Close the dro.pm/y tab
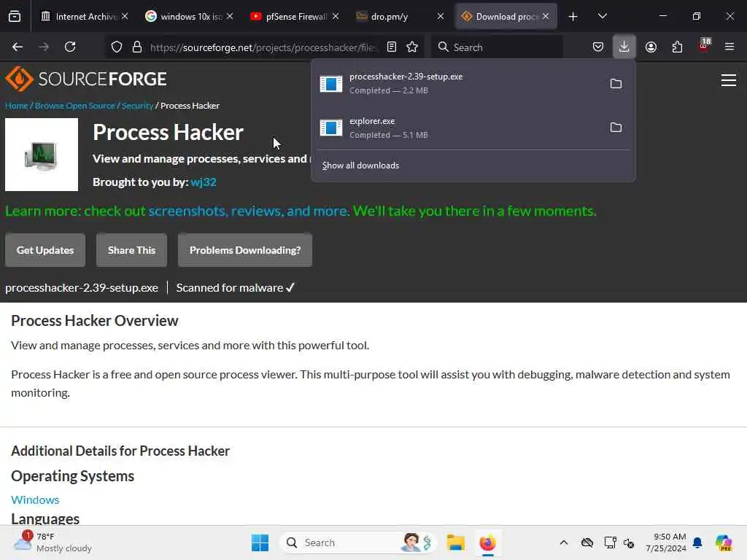747x560 pixels. tap(441, 16)
